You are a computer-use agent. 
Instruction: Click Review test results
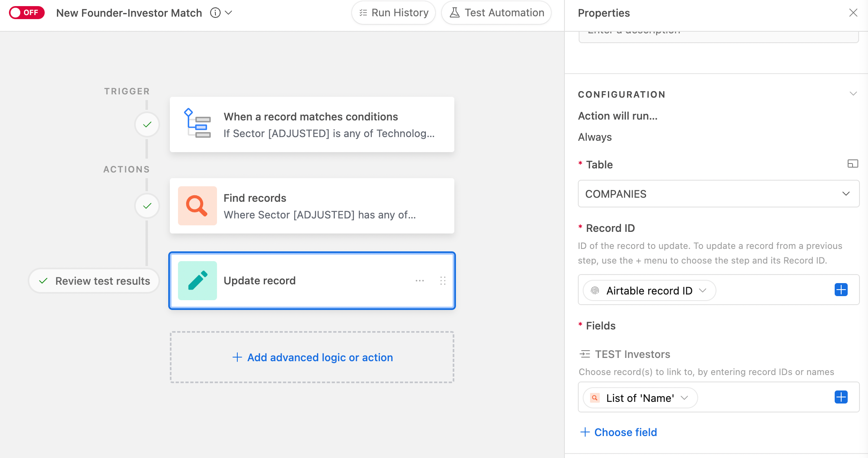coord(94,281)
